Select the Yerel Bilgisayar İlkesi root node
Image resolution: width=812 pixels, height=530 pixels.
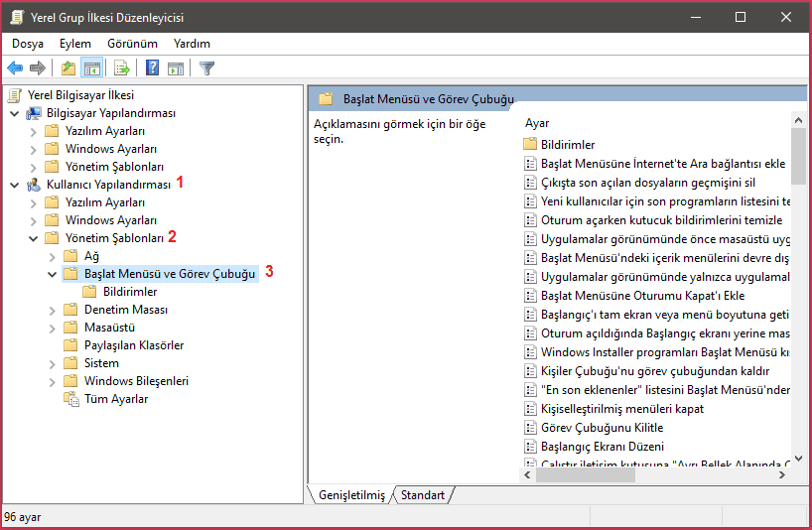pyautogui.click(x=80, y=95)
